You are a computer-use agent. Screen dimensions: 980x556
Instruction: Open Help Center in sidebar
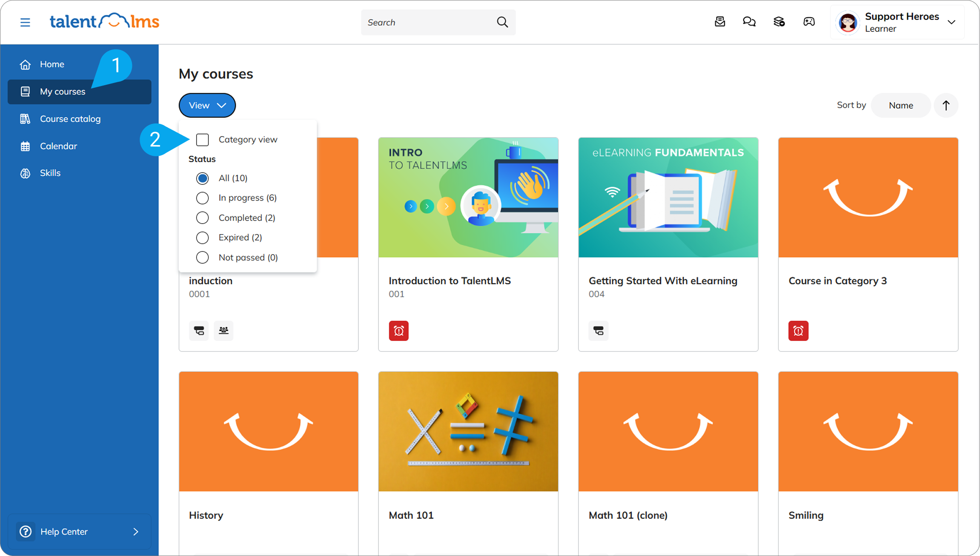(79, 531)
